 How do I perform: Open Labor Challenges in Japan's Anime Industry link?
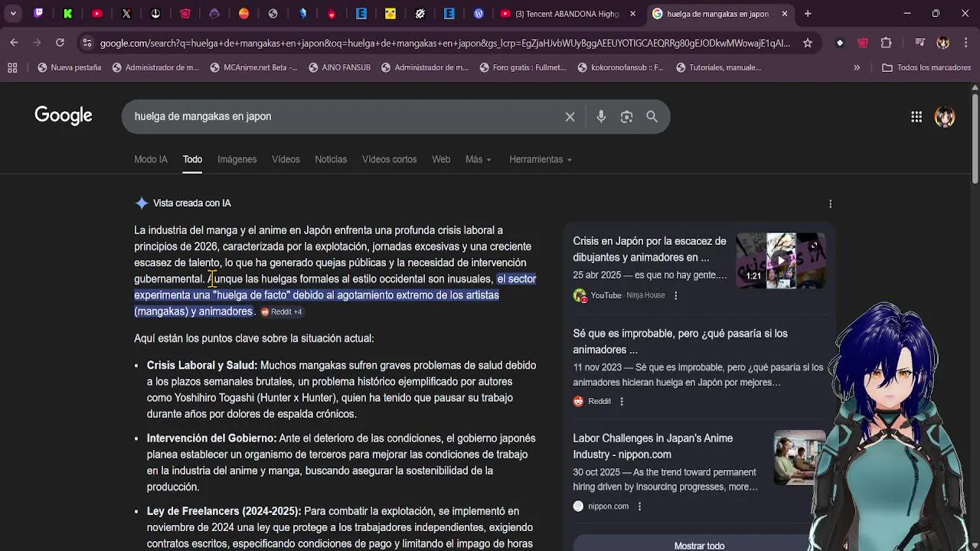pos(652,446)
